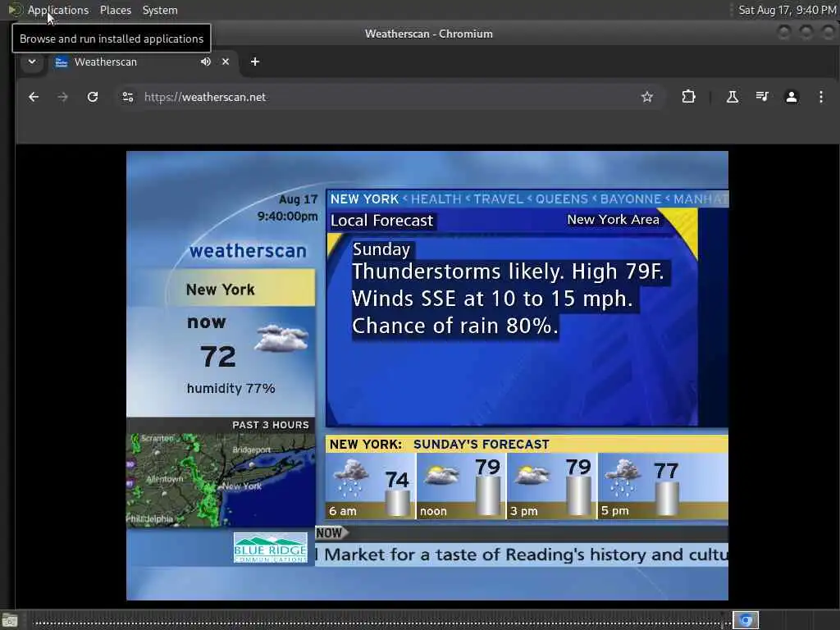Bookmark this page with the star
Image resolution: width=840 pixels, height=630 pixels.
[x=647, y=97]
